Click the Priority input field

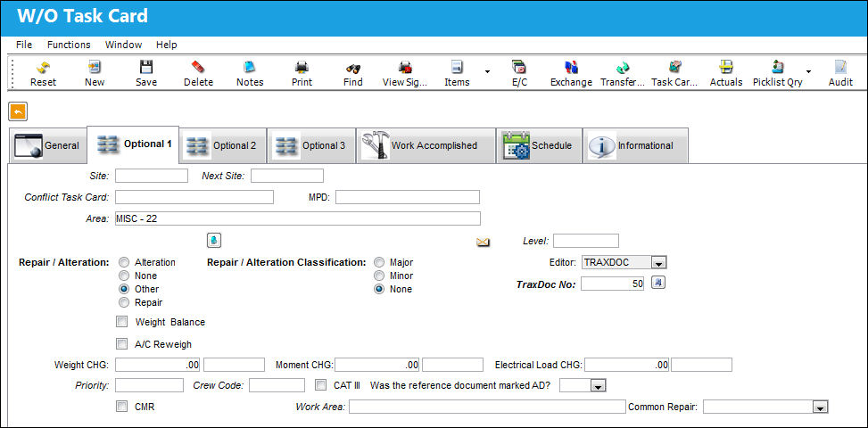coord(149,385)
